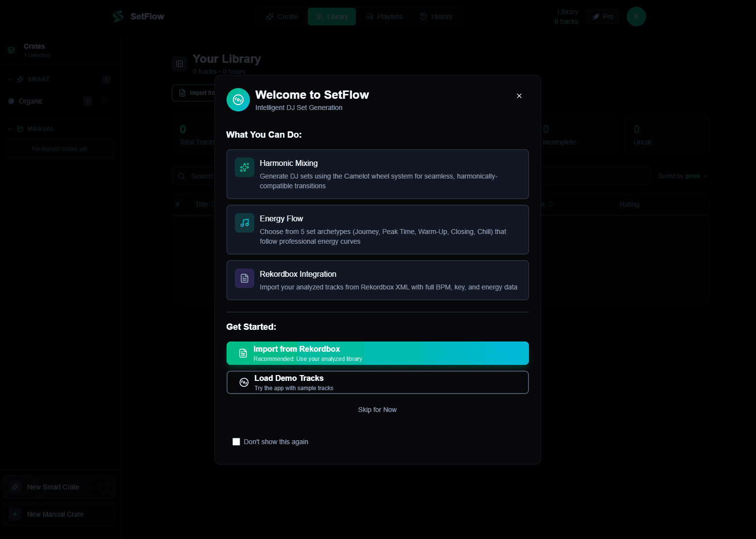
Task: Click the Harmonic Mixing sparkle icon
Action: (x=244, y=167)
